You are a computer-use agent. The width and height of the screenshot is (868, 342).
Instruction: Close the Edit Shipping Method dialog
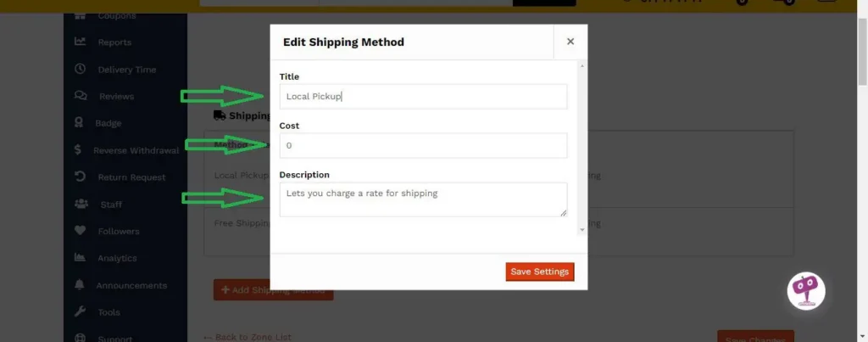click(x=570, y=42)
